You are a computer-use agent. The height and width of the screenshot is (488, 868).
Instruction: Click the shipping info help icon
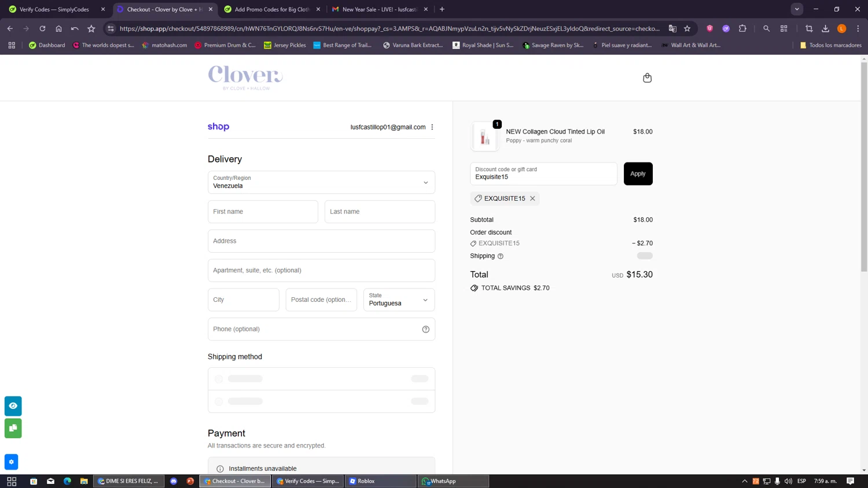click(x=501, y=256)
